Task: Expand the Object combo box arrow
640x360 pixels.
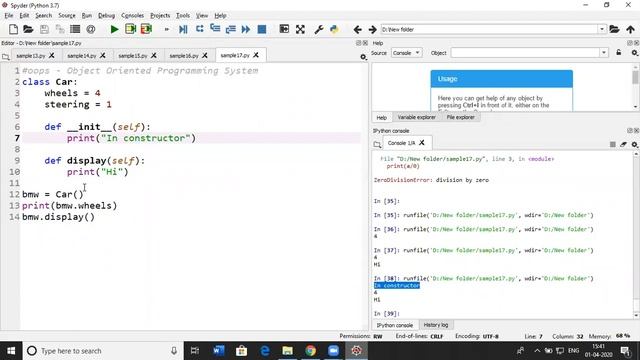Action: (604, 53)
